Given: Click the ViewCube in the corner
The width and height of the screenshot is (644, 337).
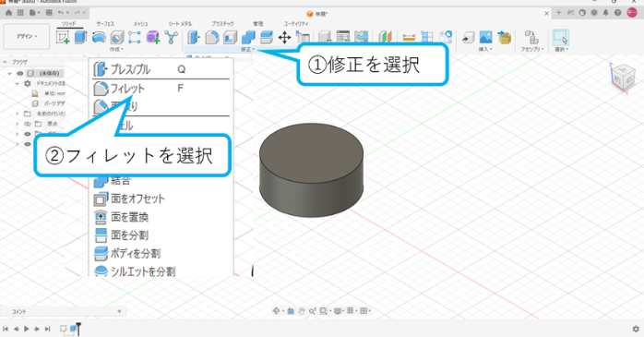Looking at the screenshot, I should pos(622,78).
